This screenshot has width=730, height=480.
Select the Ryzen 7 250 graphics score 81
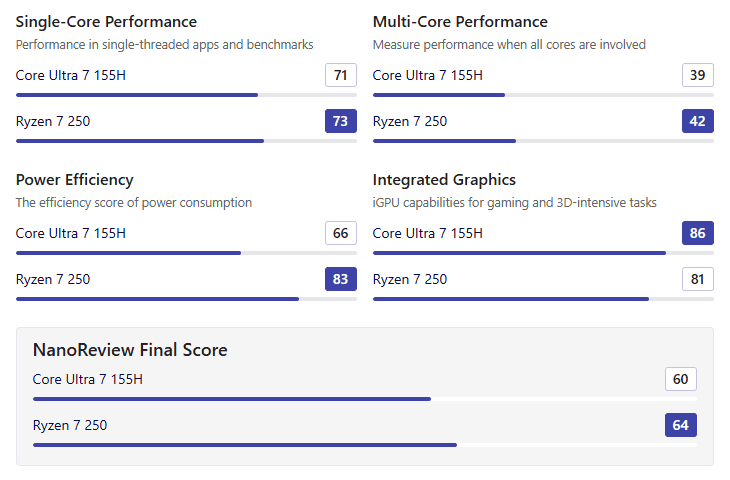(x=698, y=279)
